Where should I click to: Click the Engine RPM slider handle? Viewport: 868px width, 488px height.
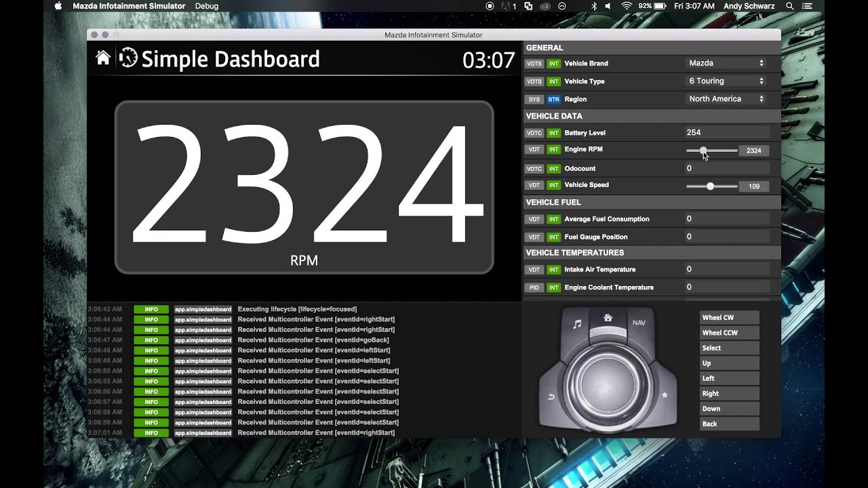(x=703, y=150)
